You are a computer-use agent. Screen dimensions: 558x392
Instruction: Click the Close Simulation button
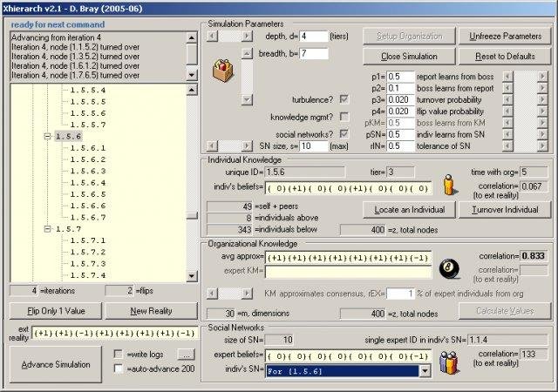tap(409, 57)
